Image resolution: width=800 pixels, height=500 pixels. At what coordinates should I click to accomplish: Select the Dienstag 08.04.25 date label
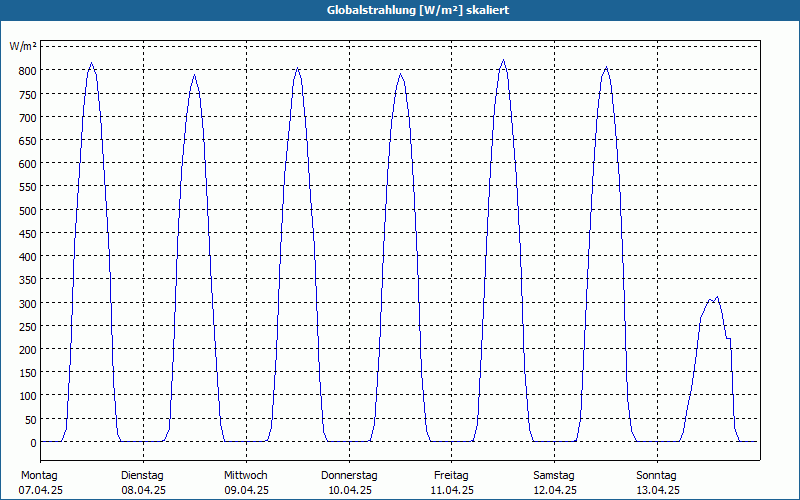pos(143,483)
